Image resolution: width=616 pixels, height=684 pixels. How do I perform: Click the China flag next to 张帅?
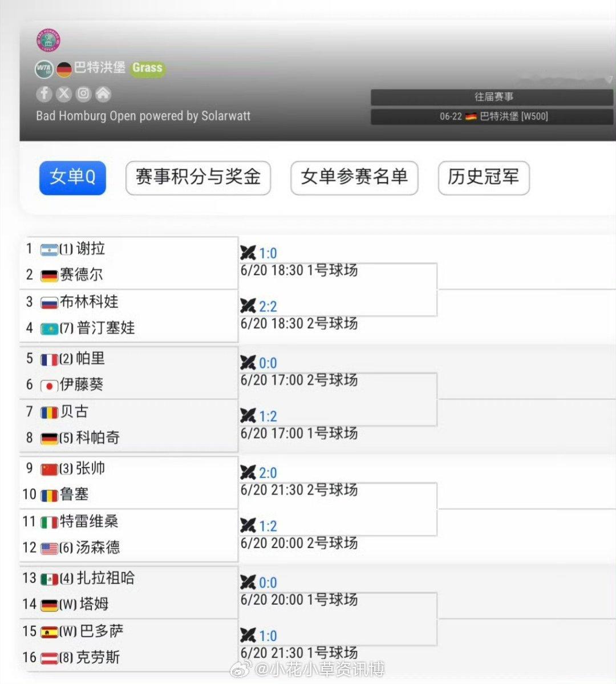[x=49, y=470]
